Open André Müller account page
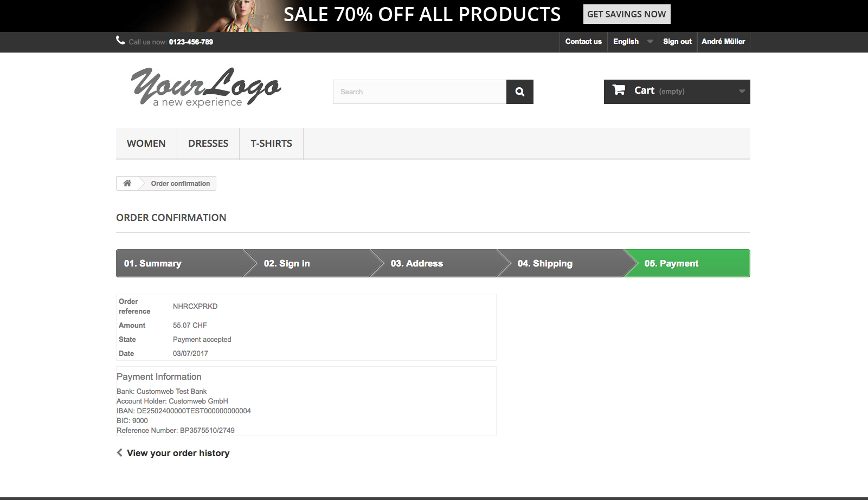This screenshot has height=500, width=868. [x=723, y=42]
